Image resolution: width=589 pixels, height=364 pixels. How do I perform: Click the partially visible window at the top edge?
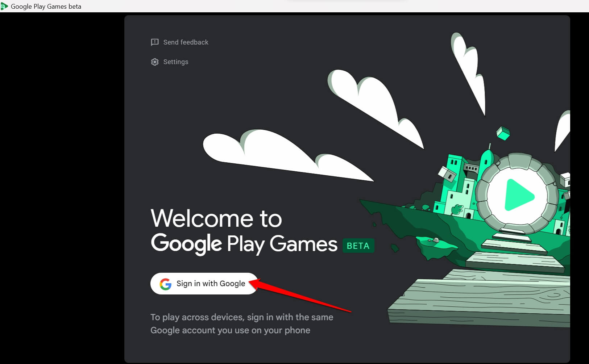[348, 1]
